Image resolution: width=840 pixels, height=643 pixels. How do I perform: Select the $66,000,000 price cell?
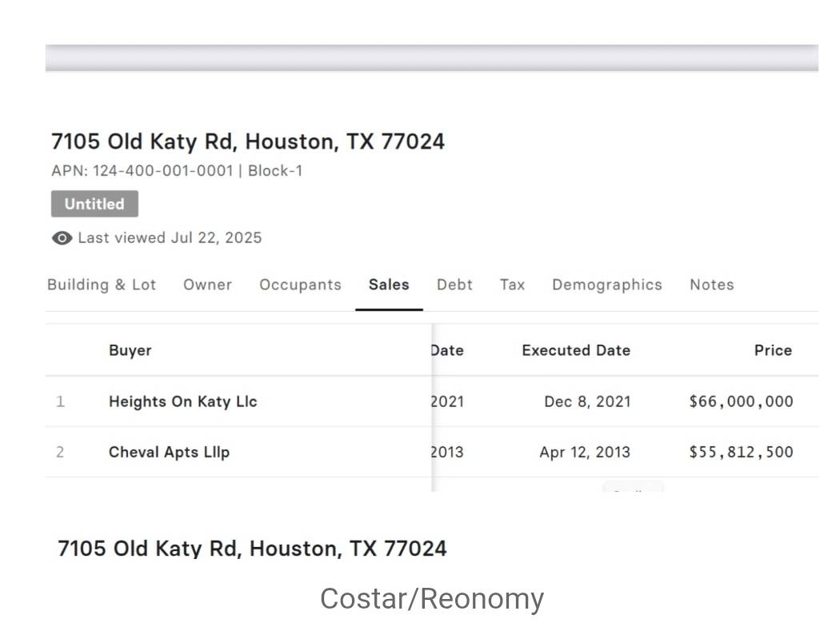[x=741, y=401]
